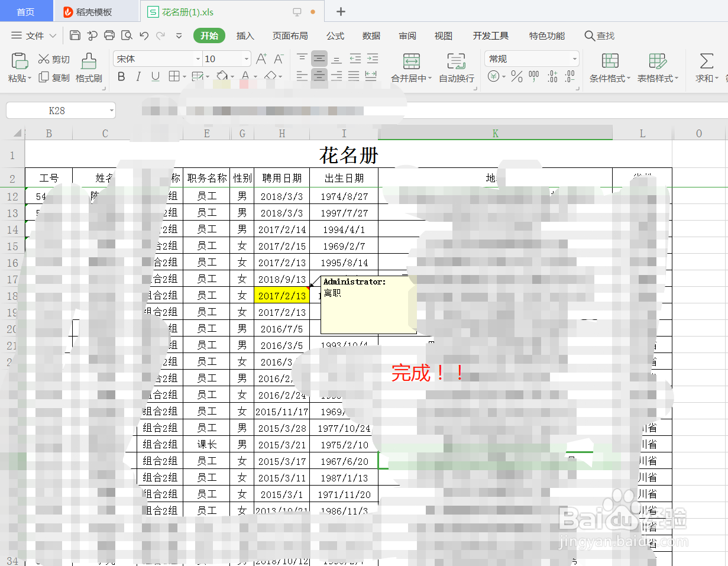Click the font color A icon
728x566 pixels.
(x=244, y=76)
